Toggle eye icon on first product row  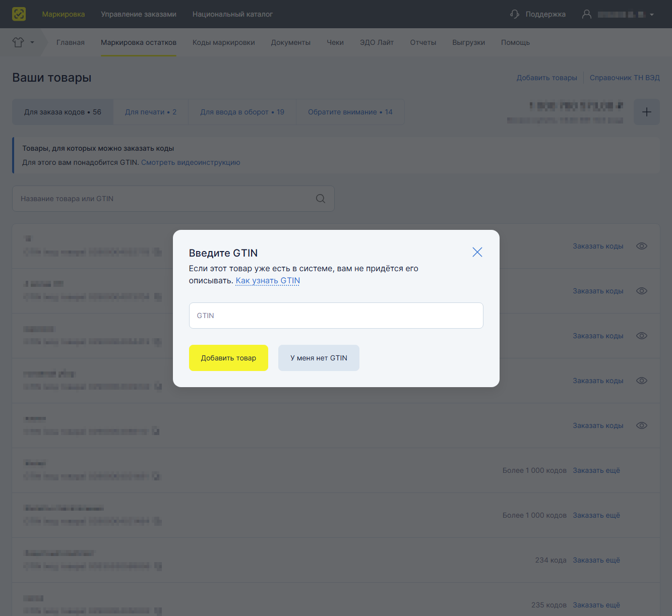(x=642, y=246)
